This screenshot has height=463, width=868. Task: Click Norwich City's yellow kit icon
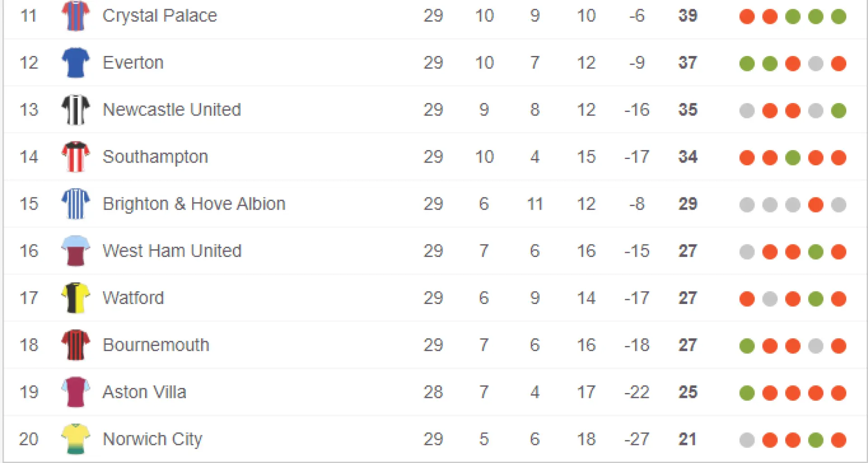(75, 439)
